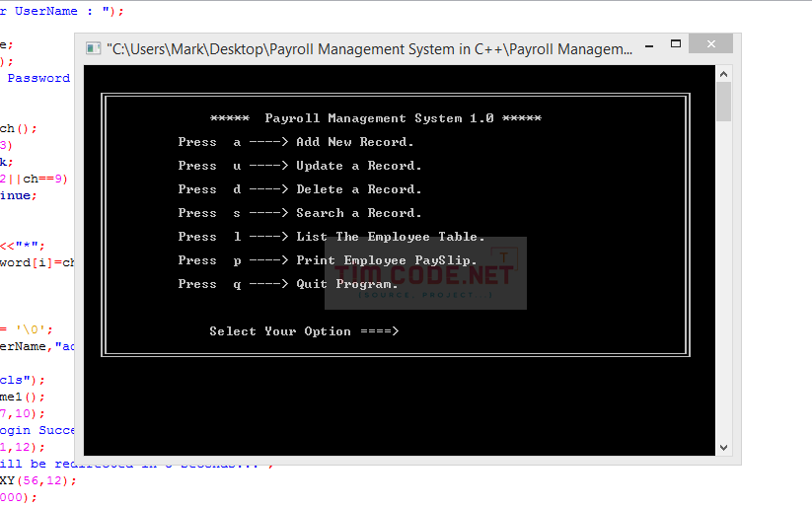The height and width of the screenshot is (507, 812).
Task: Click the console window title path text
Action: pos(370,49)
